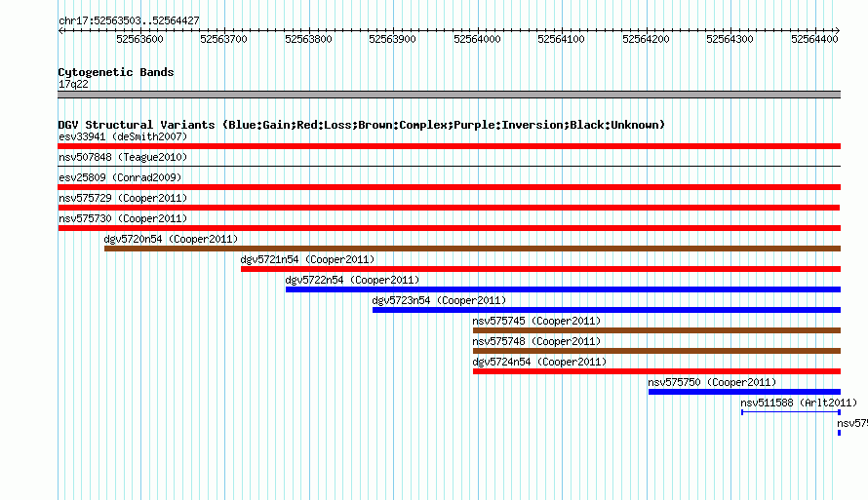Click ruler position 52563700
Image resolution: width=868 pixels, height=500 pixels.
(223, 39)
